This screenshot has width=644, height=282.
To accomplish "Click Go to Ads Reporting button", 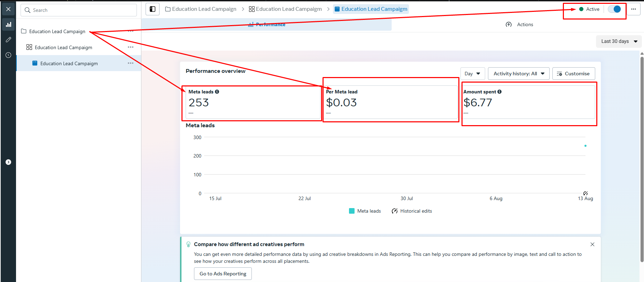I will click(223, 274).
